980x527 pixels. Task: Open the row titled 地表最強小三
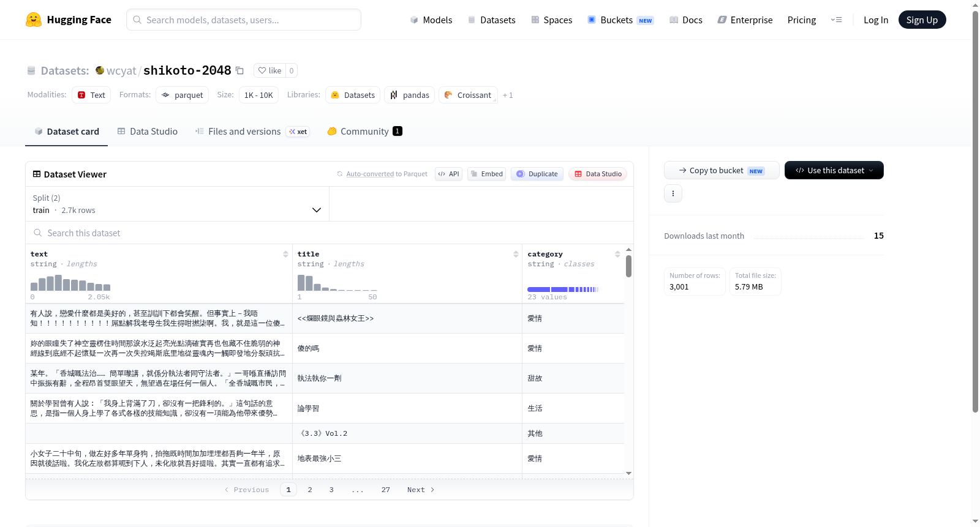(x=325, y=458)
